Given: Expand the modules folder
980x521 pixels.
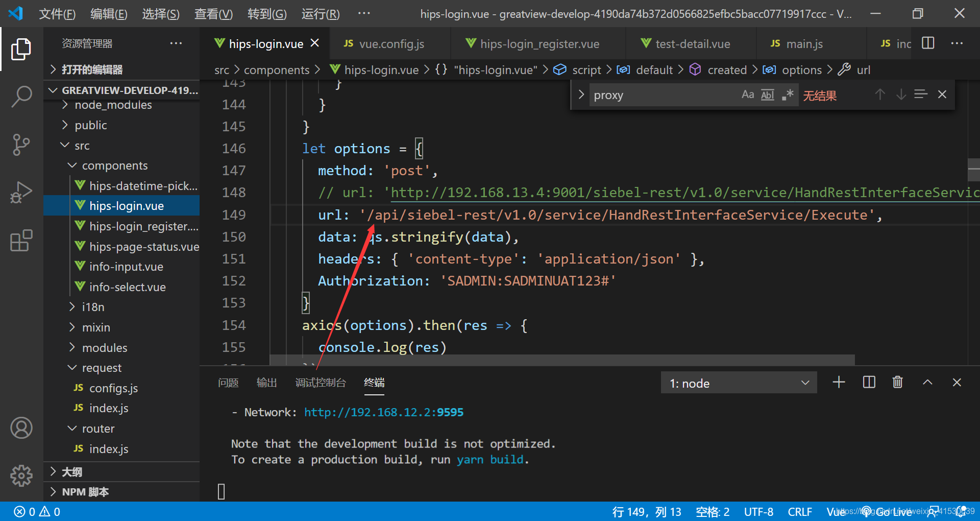Looking at the screenshot, I should [121, 348].
